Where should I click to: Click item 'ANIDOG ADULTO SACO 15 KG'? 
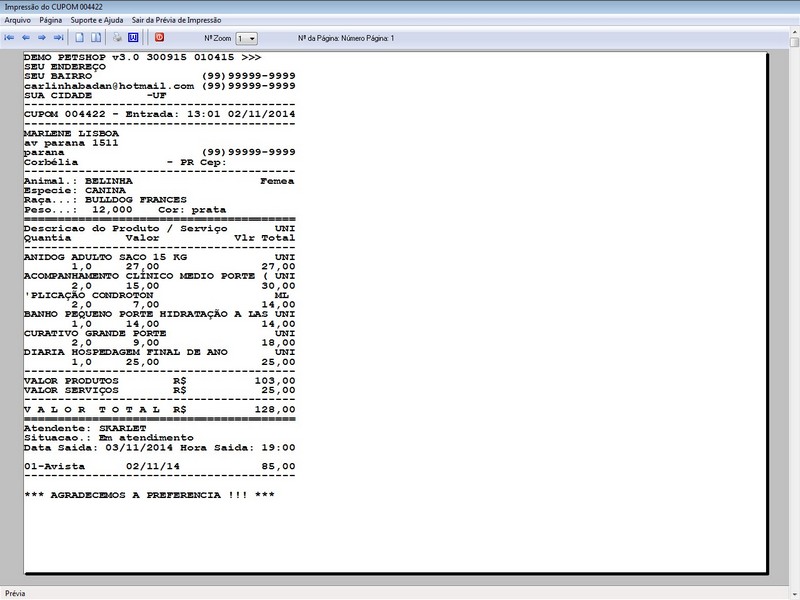pos(106,257)
